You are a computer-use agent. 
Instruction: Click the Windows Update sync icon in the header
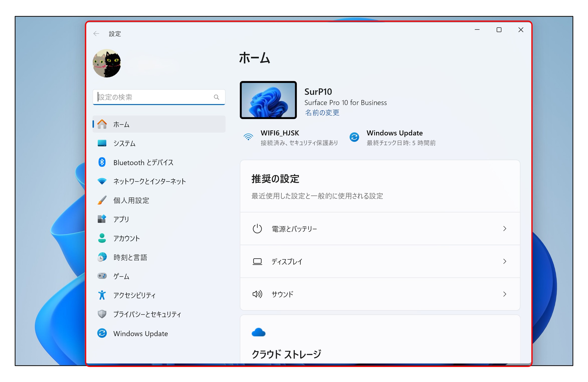pyautogui.click(x=354, y=137)
